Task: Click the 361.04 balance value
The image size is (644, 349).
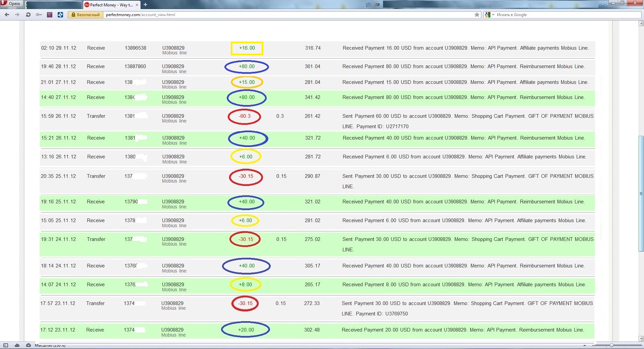Action: click(312, 66)
